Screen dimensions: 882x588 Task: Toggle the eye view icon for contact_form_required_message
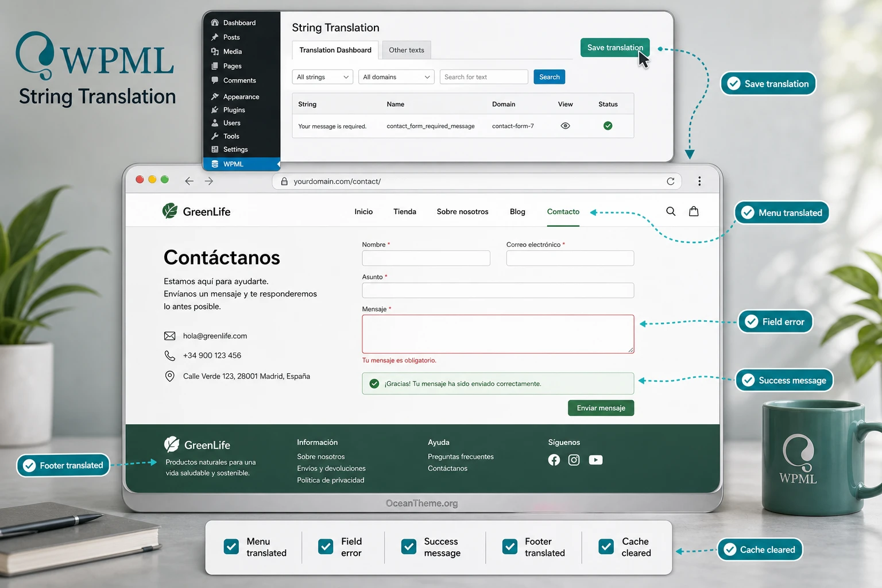coord(565,126)
